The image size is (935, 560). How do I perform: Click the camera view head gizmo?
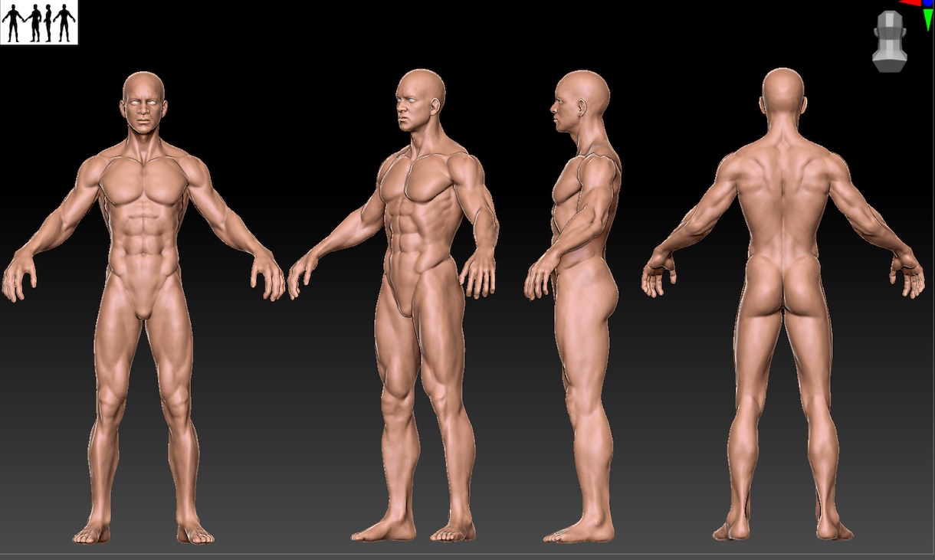(890, 41)
